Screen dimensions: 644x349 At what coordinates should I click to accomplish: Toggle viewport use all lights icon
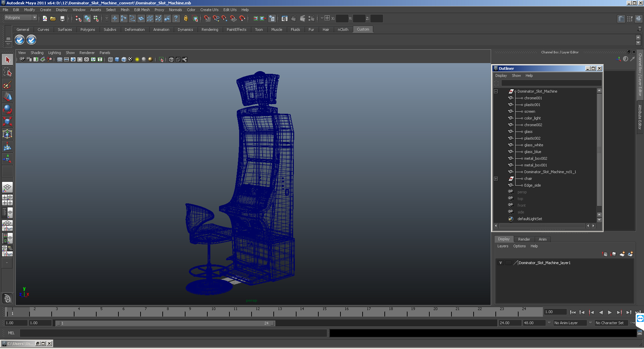(x=137, y=59)
